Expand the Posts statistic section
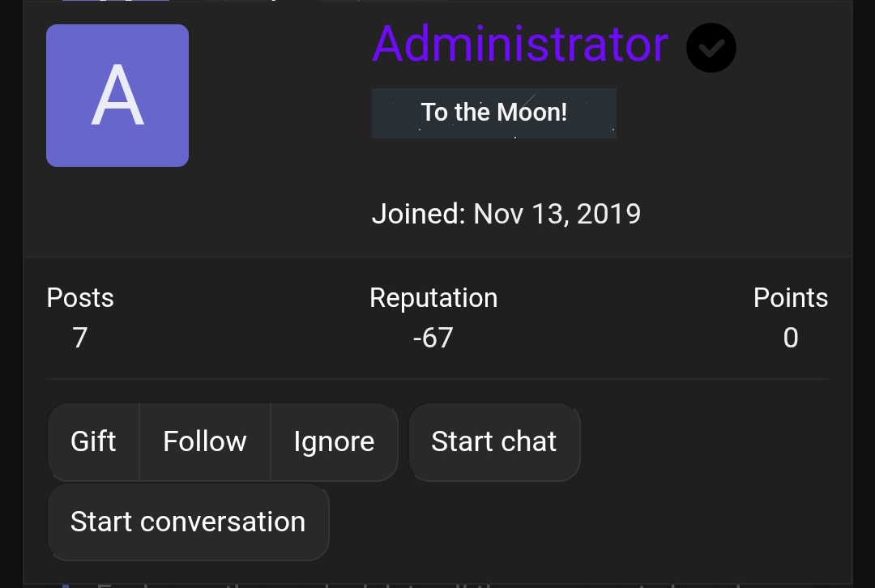This screenshot has height=588, width=875. [x=79, y=317]
